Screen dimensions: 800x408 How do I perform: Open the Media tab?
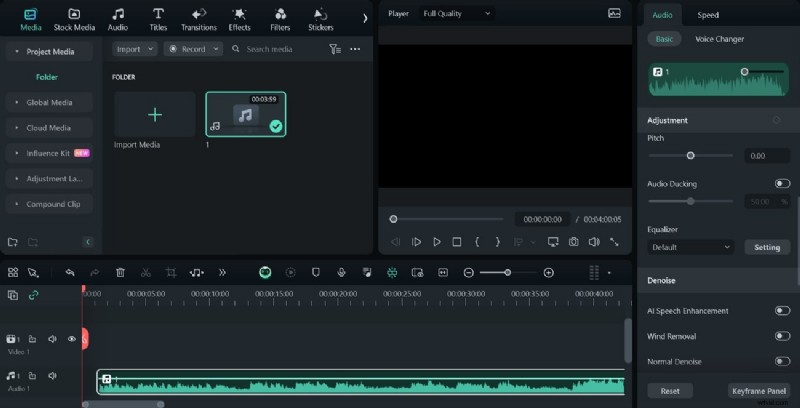pyautogui.click(x=31, y=19)
